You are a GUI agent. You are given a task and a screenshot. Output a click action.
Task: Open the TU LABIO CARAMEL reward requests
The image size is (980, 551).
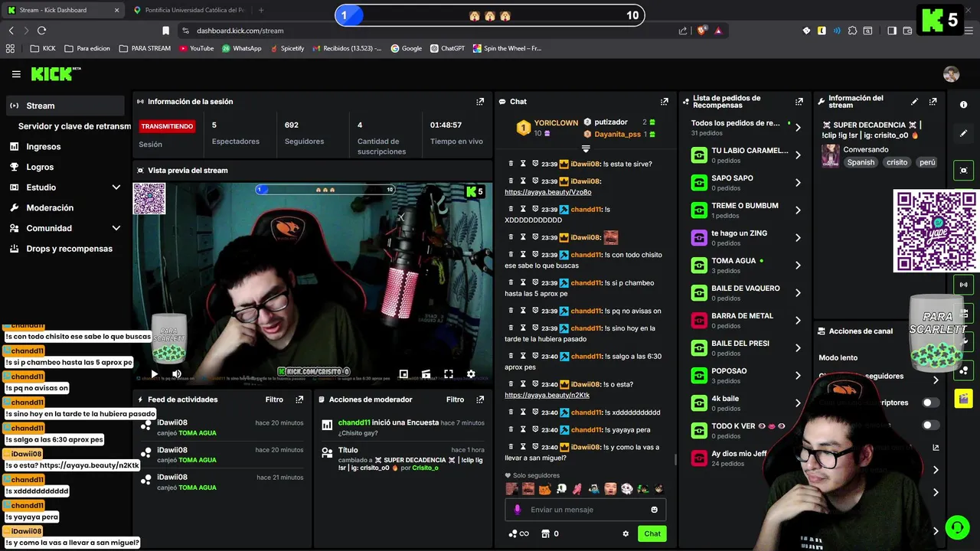click(798, 155)
